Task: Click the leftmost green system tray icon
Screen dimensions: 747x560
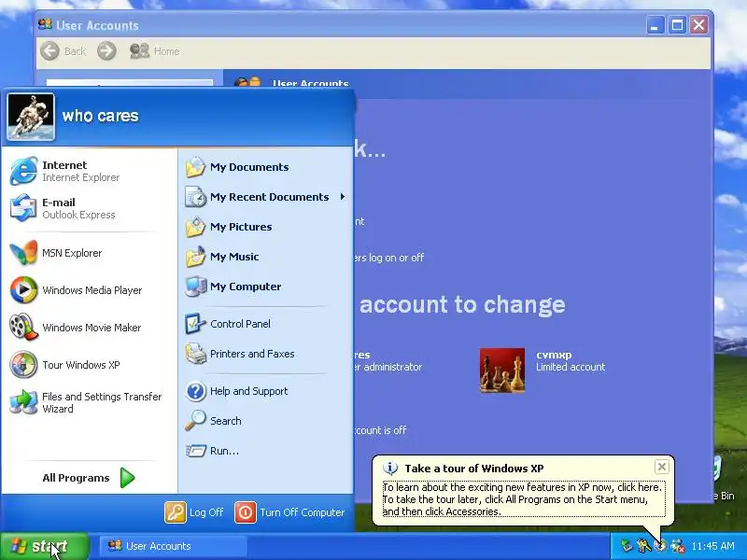Action: point(627,546)
